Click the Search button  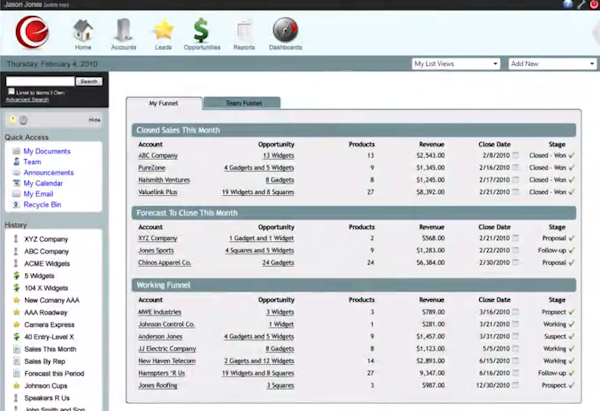click(x=89, y=81)
